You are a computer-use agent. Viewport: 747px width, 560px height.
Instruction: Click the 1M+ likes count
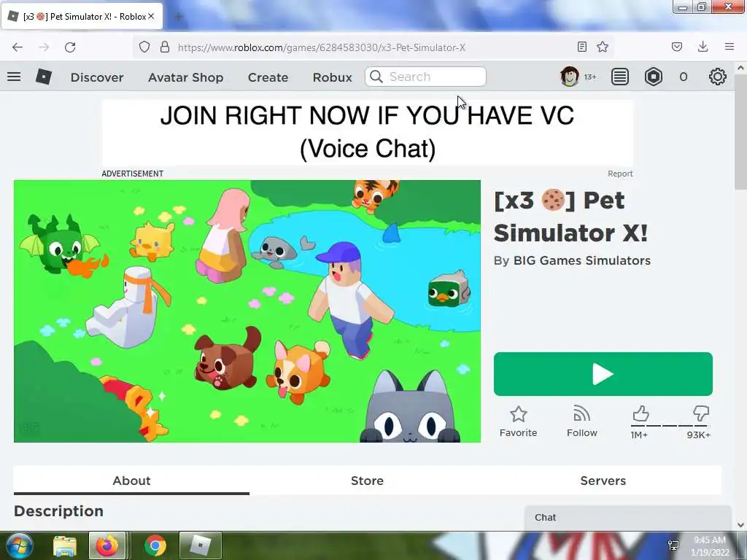pos(639,435)
